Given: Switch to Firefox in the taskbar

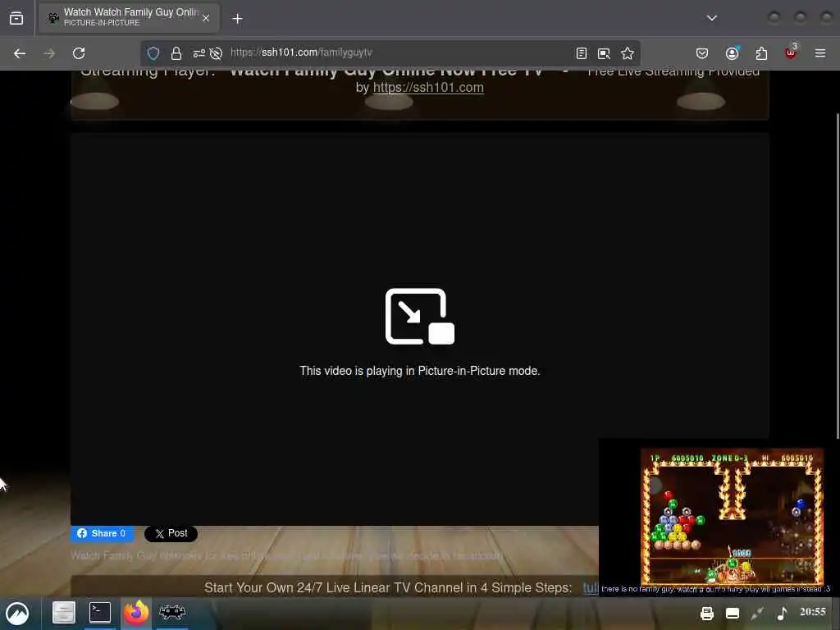Looking at the screenshot, I should tap(136, 613).
